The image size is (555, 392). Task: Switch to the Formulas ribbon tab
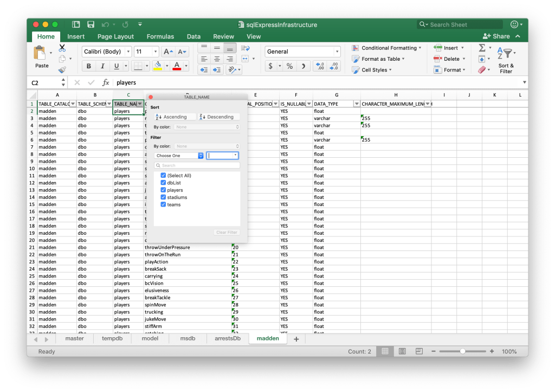click(x=160, y=36)
